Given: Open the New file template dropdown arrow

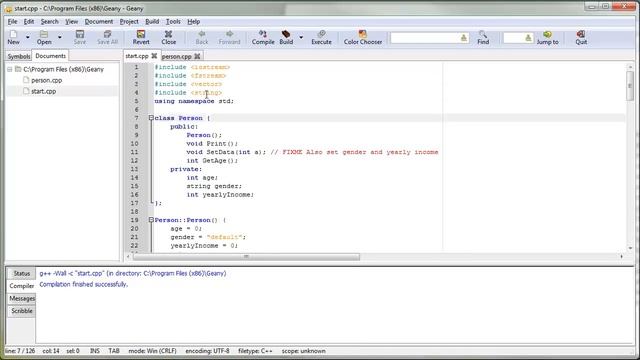Looking at the screenshot, I should pyautogui.click(x=28, y=37).
